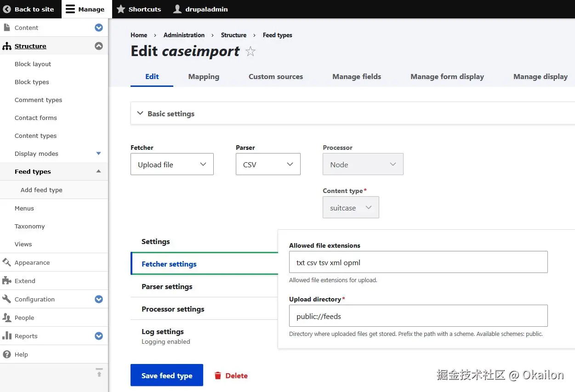Open the Shortcuts toolbar menu

point(139,9)
